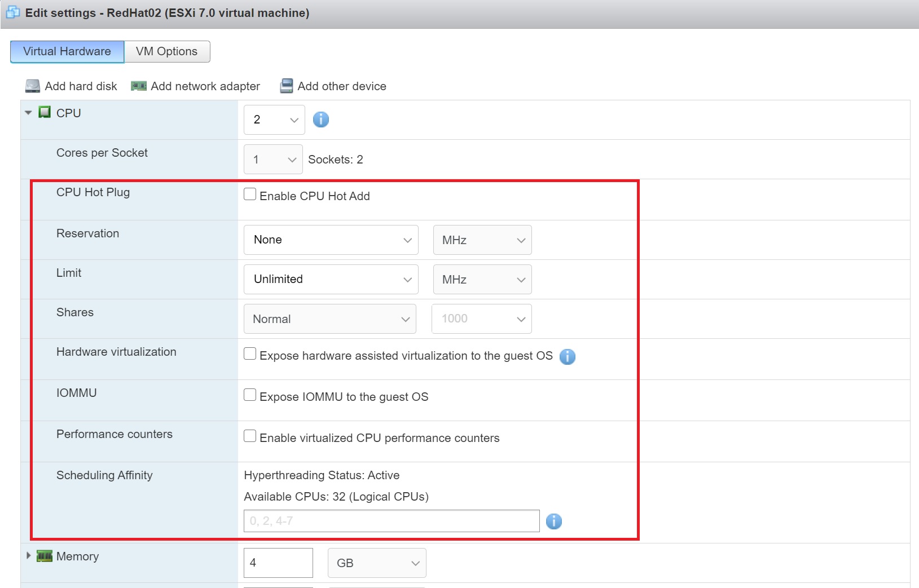Click the Add network adapter icon
Viewport: 919px width, 588px height.
[x=139, y=86]
